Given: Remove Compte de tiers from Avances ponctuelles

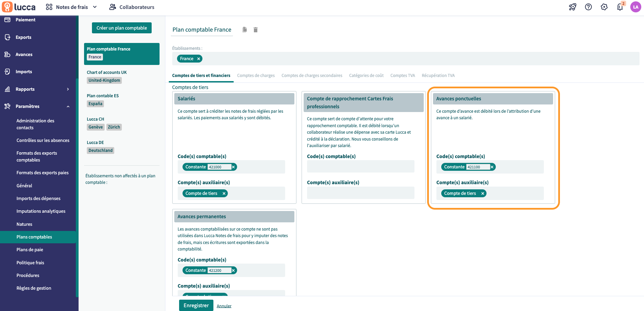Looking at the screenshot, I should click(482, 193).
